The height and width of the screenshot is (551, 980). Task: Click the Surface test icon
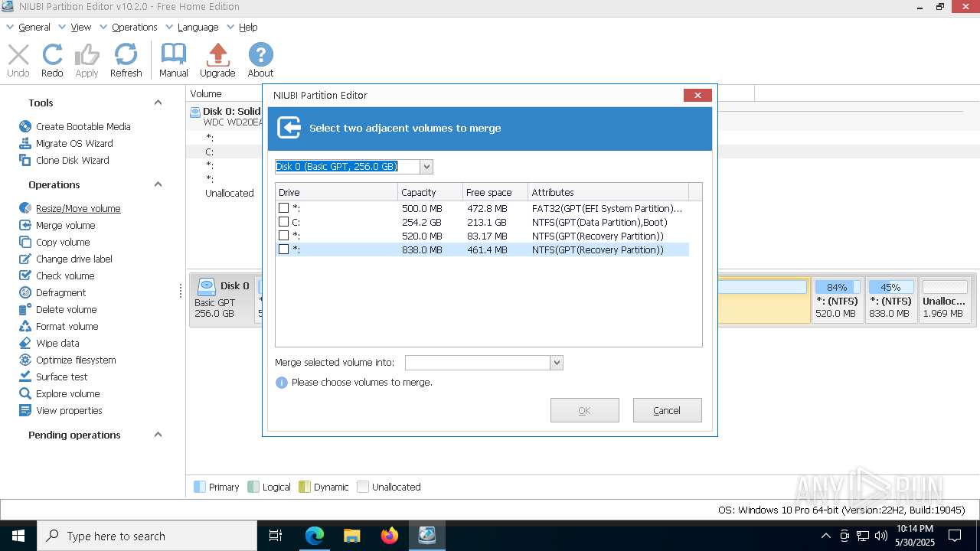click(25, 377)
